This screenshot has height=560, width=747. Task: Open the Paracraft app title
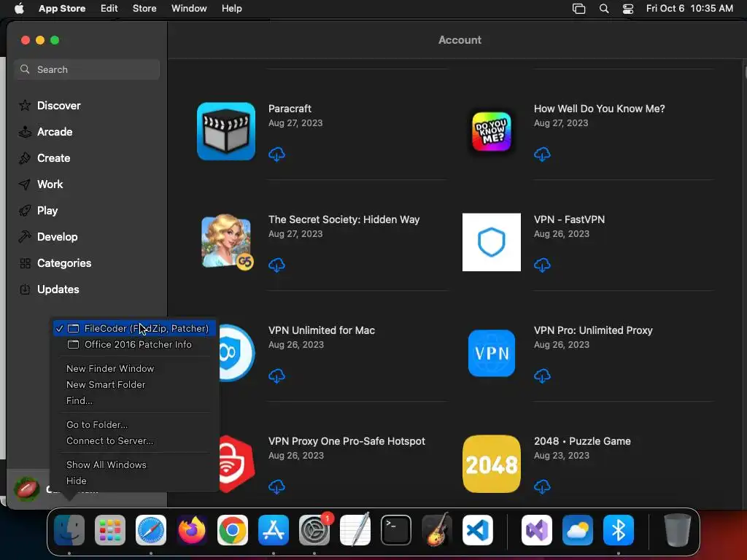(290, 109)
